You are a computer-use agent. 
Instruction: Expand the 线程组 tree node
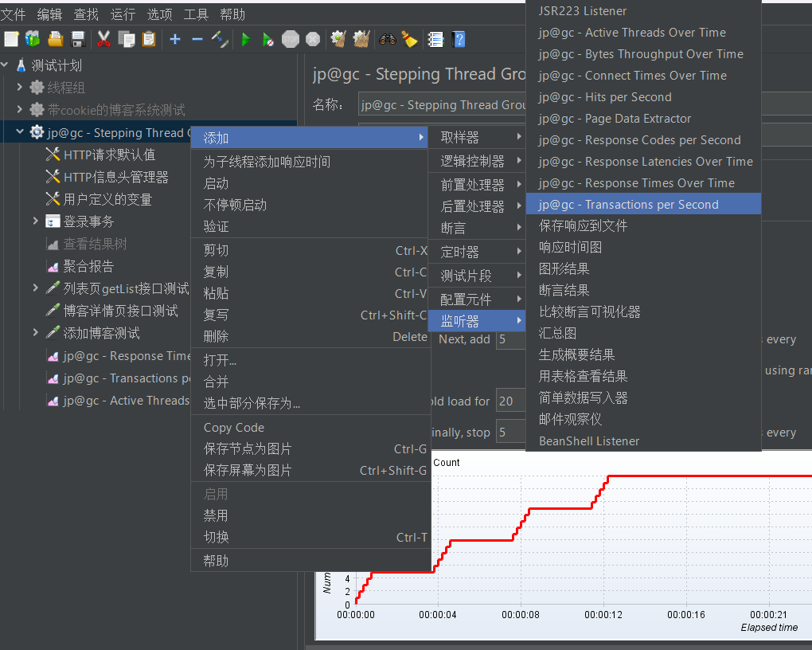pos(20,87)
